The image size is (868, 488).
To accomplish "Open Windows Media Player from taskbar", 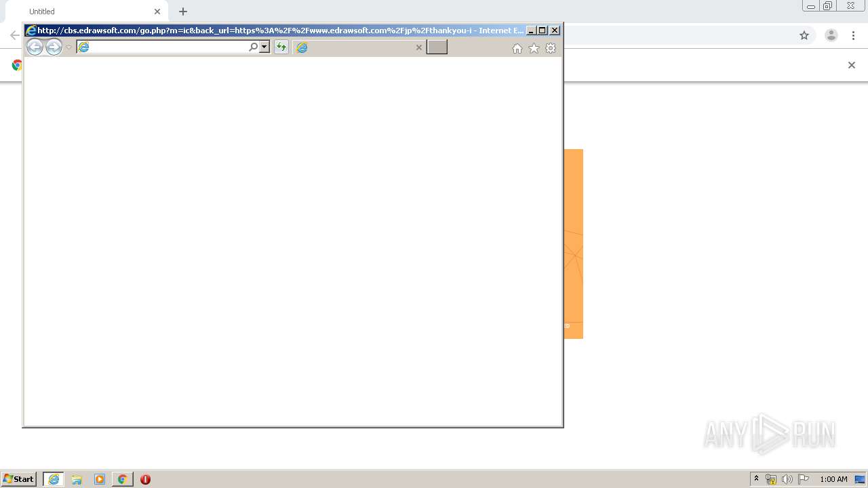I will [x=100, y=479].
